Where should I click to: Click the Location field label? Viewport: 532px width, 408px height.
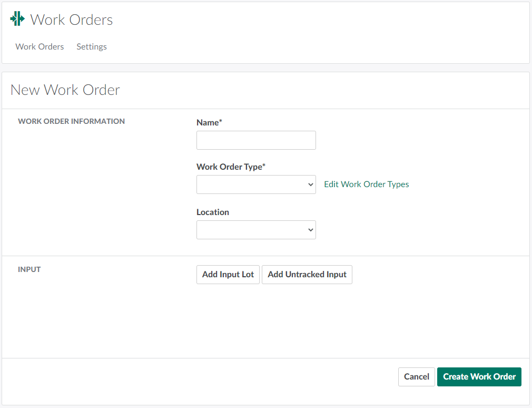[x=212, y=212]
